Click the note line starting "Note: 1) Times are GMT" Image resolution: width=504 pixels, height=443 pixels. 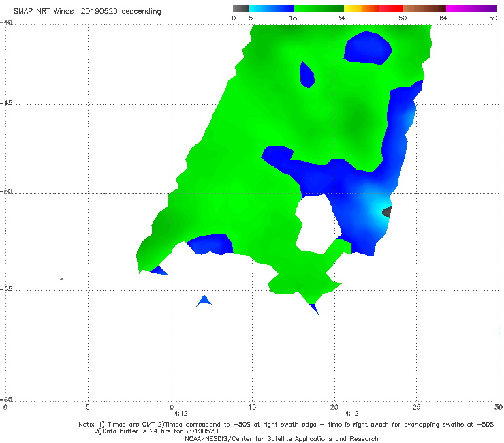(286, 425)
